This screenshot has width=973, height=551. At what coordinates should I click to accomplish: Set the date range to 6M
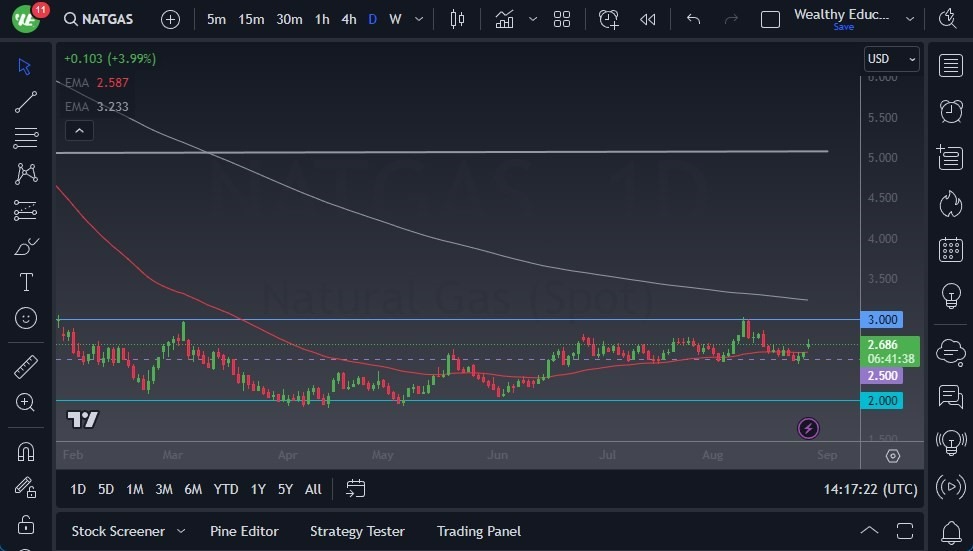point(193,489)
